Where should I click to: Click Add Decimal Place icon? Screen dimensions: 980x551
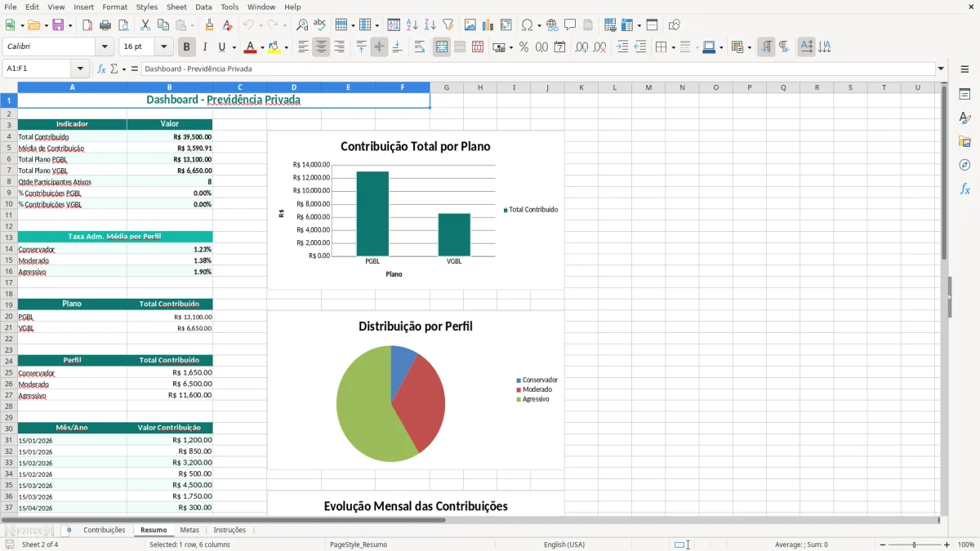tap(581, 47)
